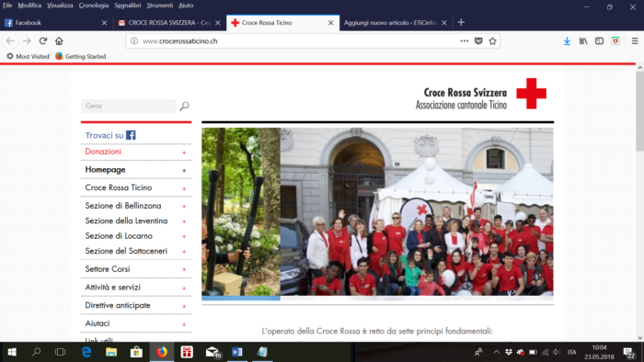Save page to Pocket icon
The width and height of the screenshot is (644, 362).
[x=478, y=41]
